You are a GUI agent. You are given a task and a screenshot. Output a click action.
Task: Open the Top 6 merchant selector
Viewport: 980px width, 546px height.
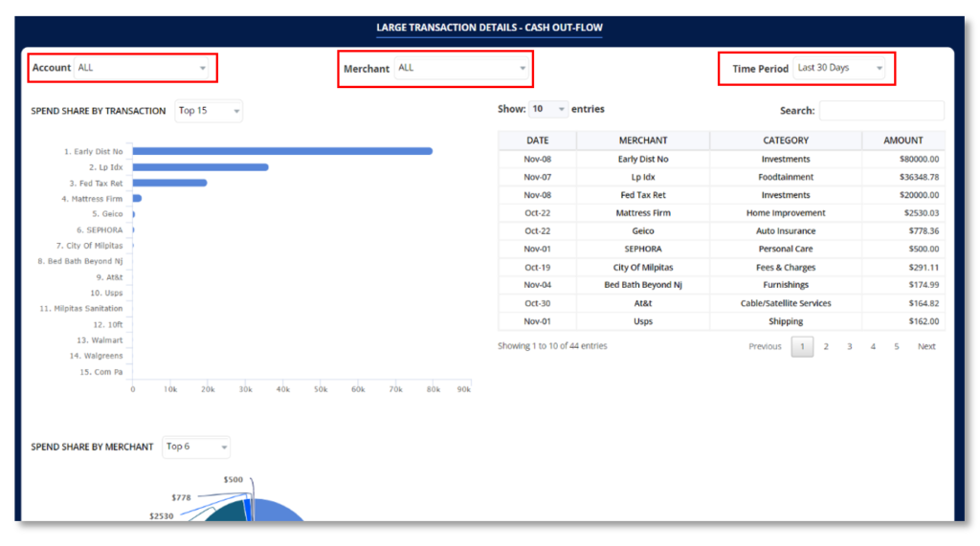pyautogui.click(x=195, y=447)
